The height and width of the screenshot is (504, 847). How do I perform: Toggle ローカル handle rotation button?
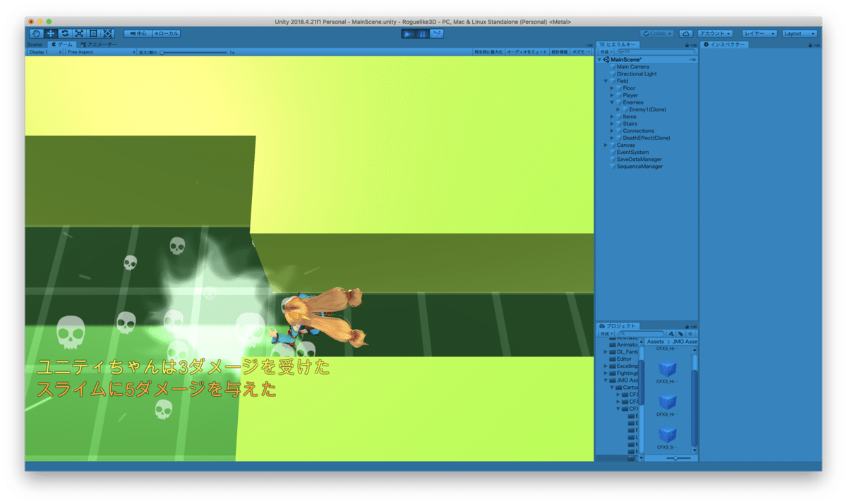(166, 33)
